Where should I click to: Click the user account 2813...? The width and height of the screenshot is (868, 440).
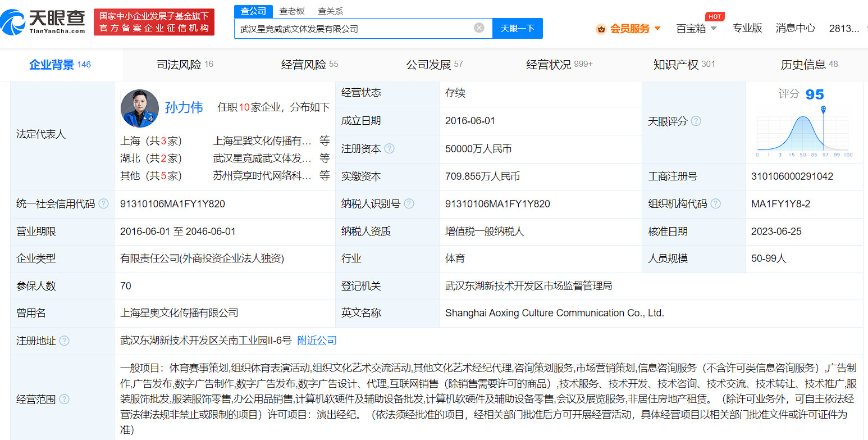click(844, 28)
